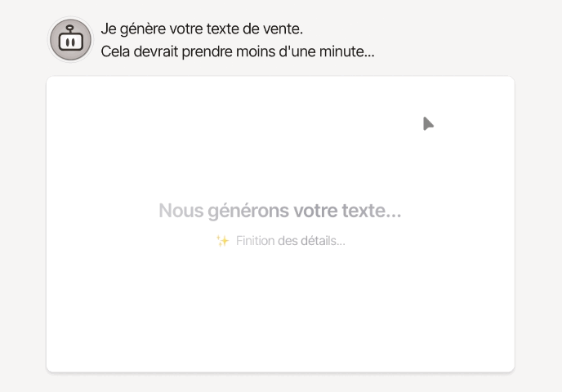Click the word 'prendre' in the assistant message
This screenshot has height=392, width=562.
click(205, 52)
